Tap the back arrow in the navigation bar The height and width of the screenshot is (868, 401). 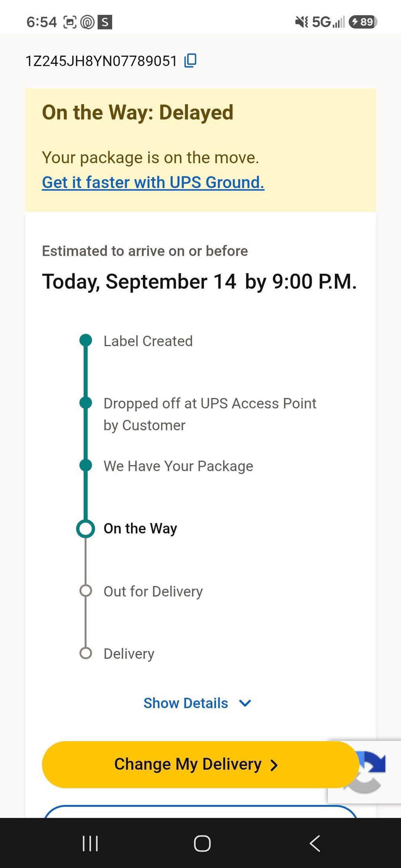coord(315,843)
